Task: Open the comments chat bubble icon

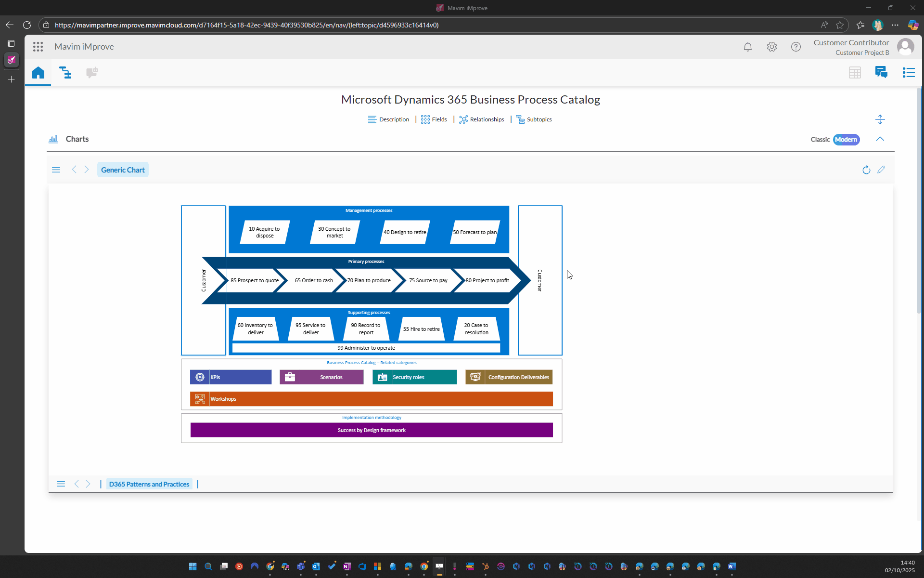Action: [x=881, y=73]
